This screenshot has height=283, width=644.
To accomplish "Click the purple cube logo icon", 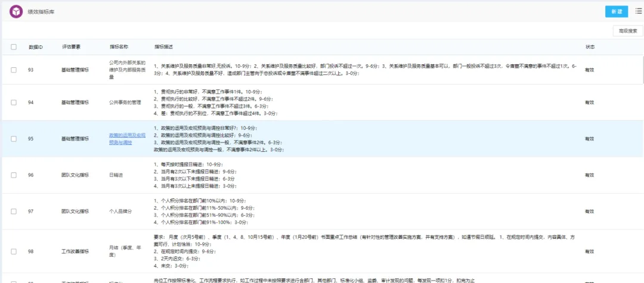I will click(x=16, y=12).
